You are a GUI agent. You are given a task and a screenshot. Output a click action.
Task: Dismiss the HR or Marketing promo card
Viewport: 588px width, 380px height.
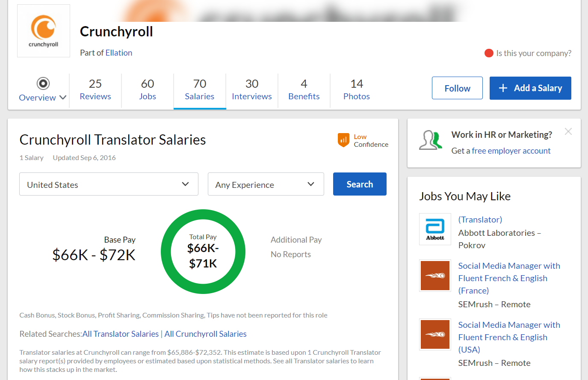coord(568,131)
